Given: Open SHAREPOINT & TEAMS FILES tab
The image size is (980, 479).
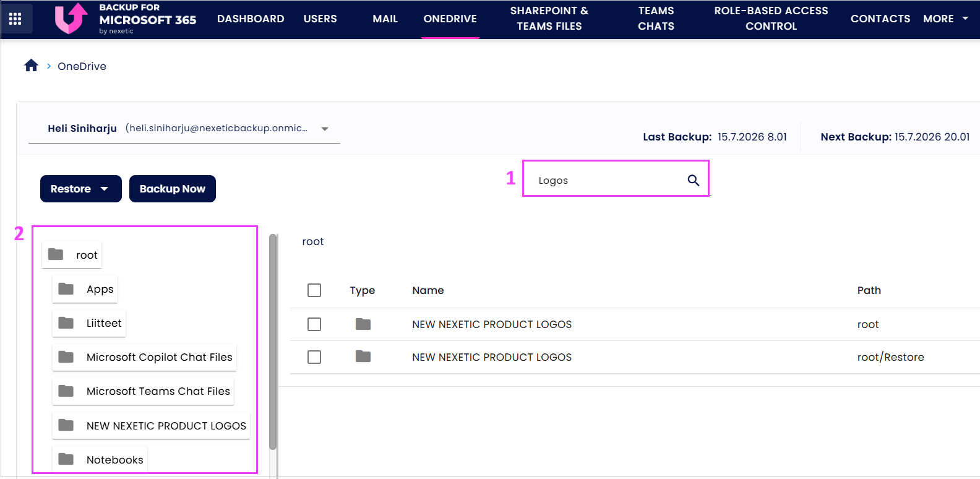Looking at the screenshot, I should (x=549, y=19).
